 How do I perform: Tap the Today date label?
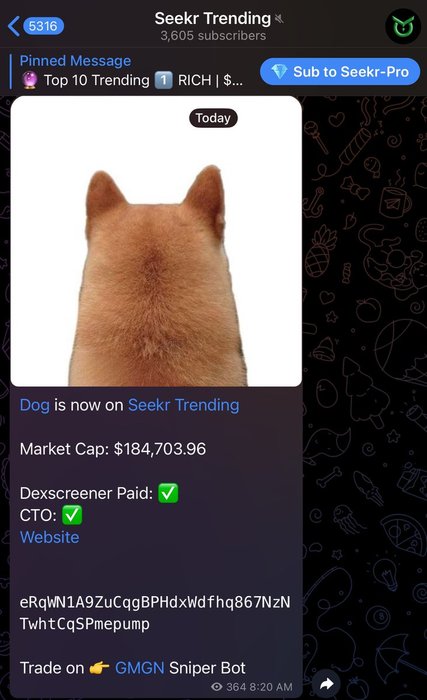click(x=213, y=118)
